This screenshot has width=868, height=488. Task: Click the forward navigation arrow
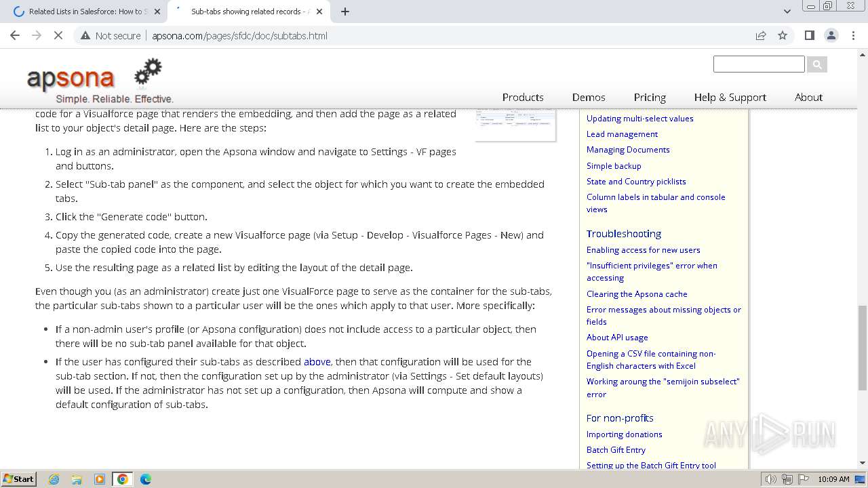pyautogui.click(x=37, y=35)
